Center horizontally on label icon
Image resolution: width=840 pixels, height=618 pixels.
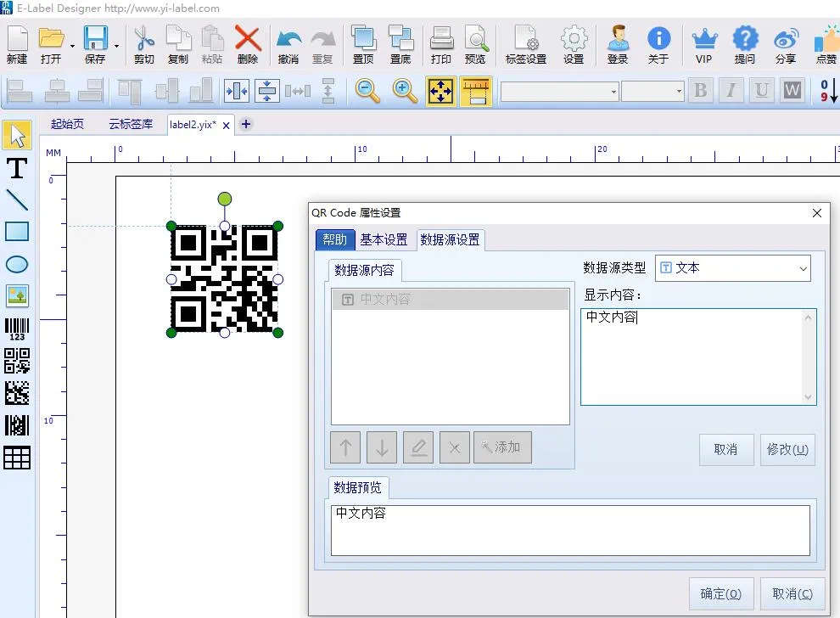point(236,91)
